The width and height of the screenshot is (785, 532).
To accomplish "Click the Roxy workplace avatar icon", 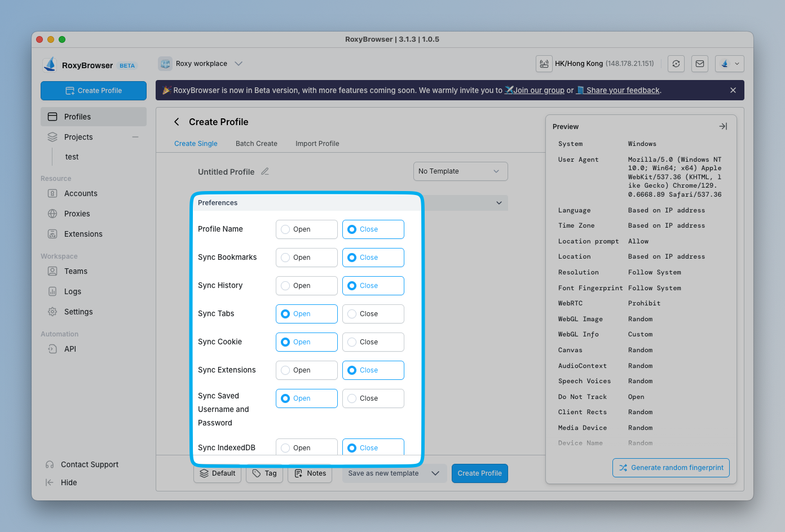I will [x=165, y=64].
